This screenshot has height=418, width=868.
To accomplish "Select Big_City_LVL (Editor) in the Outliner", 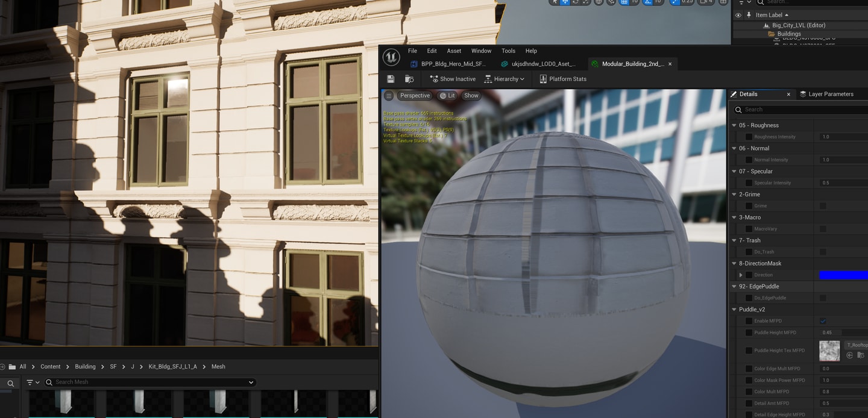I will (x=799, y=25).
